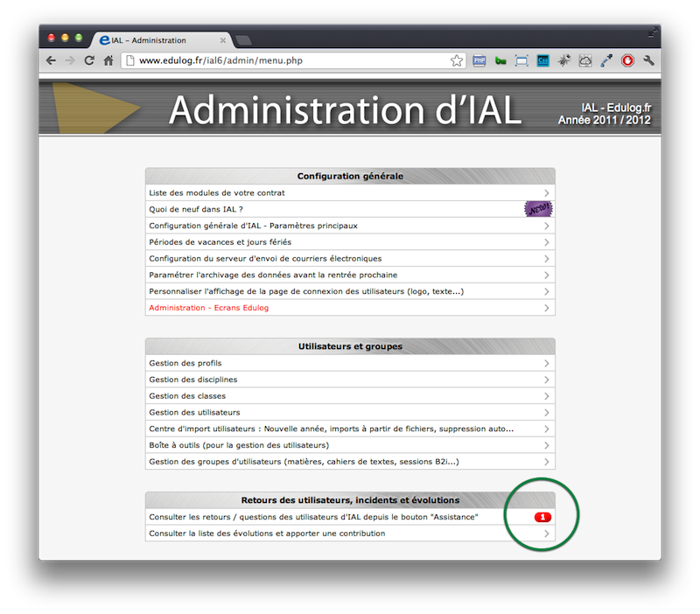Image resolution: width=700 pixels, height=614 pixels.
Task: Reload the page with the refresh icon
Action: pyautogui.click(x=89, y=61)
